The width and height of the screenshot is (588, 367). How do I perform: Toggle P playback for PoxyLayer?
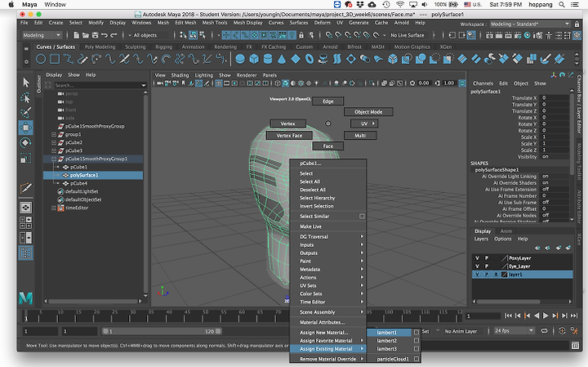point(487,258)
